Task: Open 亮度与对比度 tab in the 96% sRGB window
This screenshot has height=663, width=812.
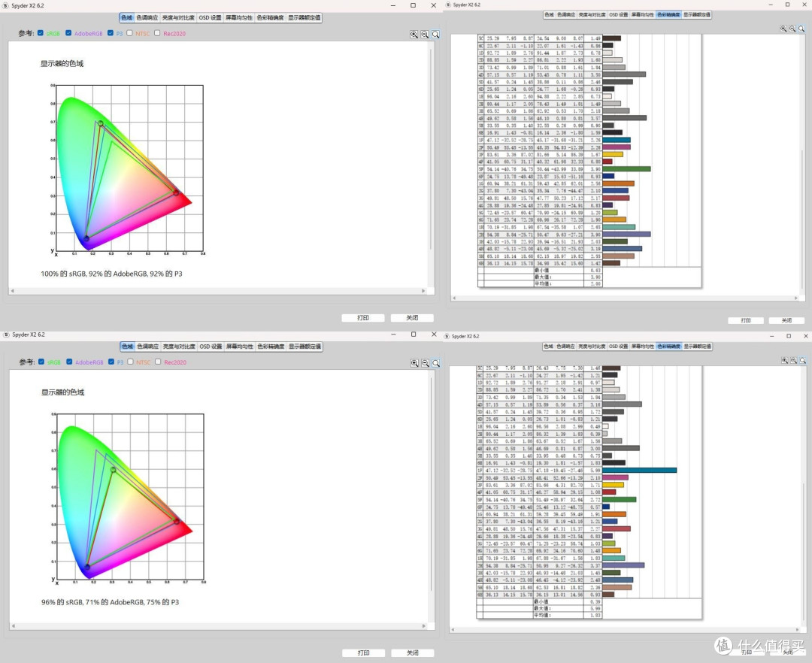Action: pos(179,347)
